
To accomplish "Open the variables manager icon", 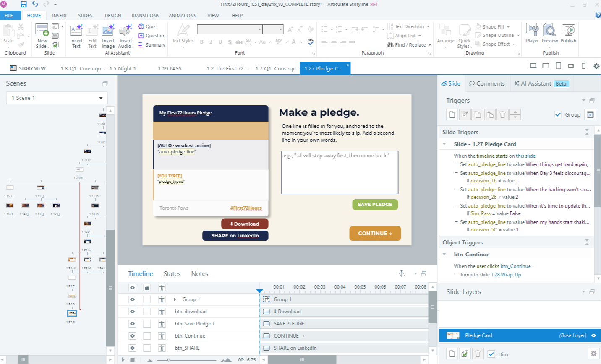I will coord(590,114).
